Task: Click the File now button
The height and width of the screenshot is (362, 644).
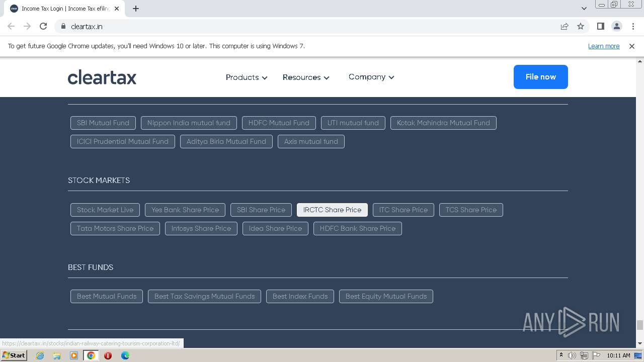Action: 541,77
